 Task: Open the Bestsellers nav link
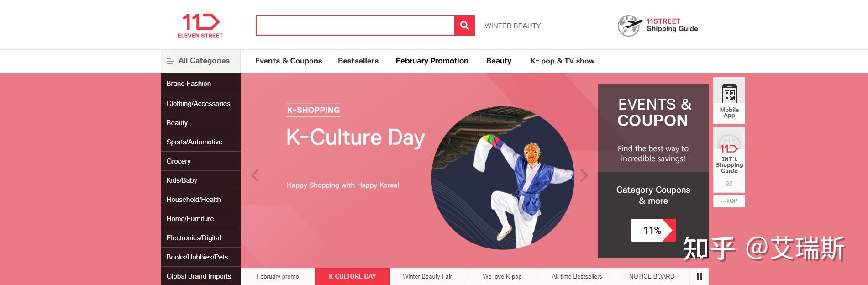[358, 61]
